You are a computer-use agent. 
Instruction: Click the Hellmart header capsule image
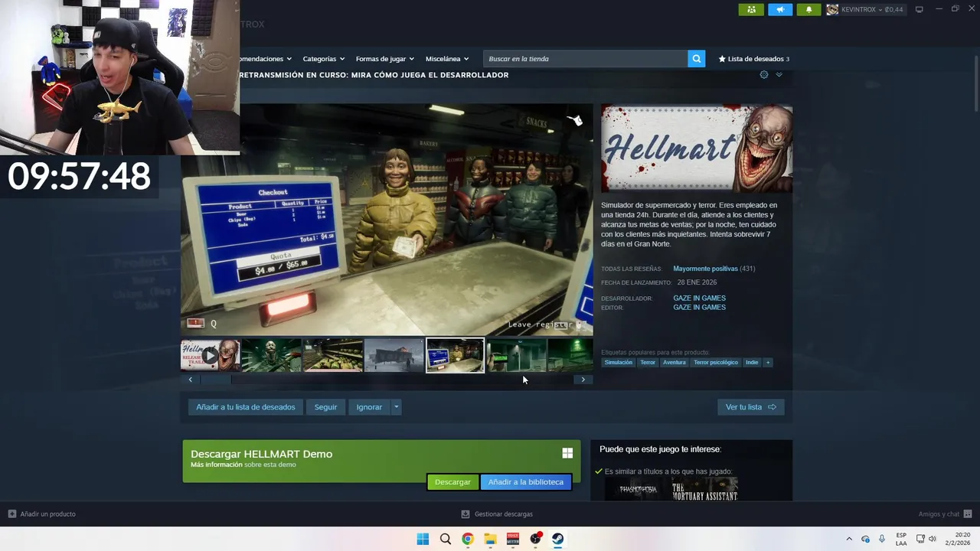pyautogui.click(x=697, y=148)
